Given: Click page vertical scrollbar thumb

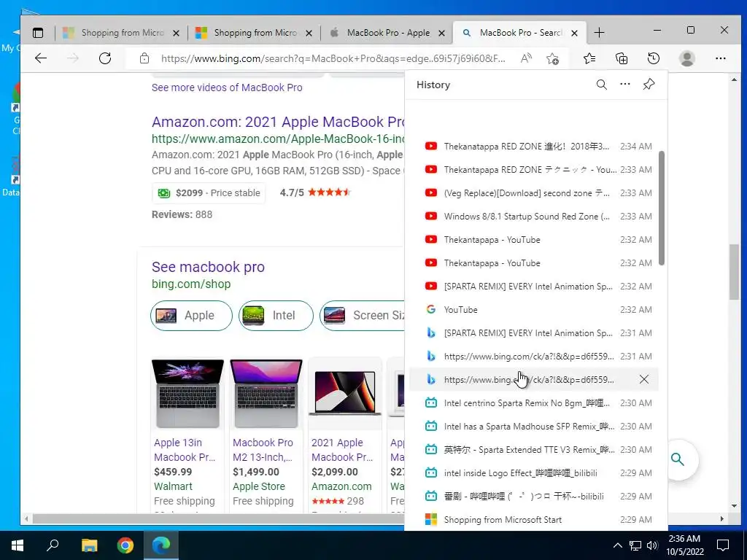Looking at the screenshot, I should point(734,272).
